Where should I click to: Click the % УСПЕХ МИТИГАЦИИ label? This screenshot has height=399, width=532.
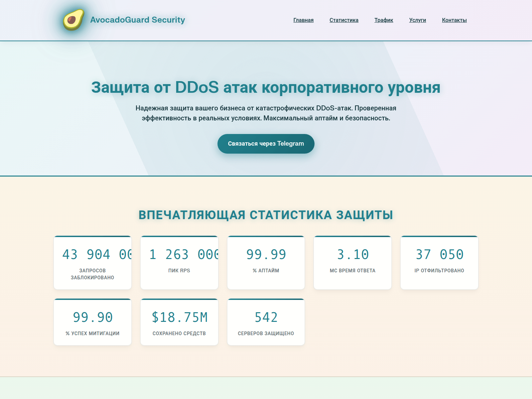92,333
